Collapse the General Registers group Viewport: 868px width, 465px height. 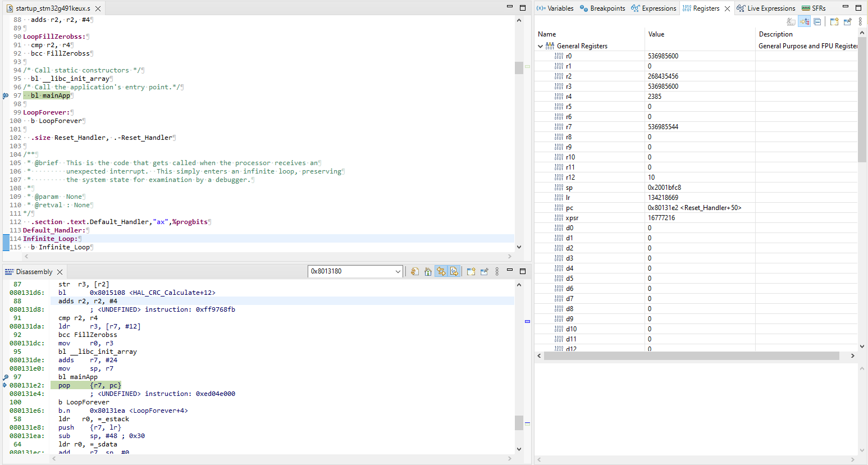pyautogui.click(x=540, y=45)
